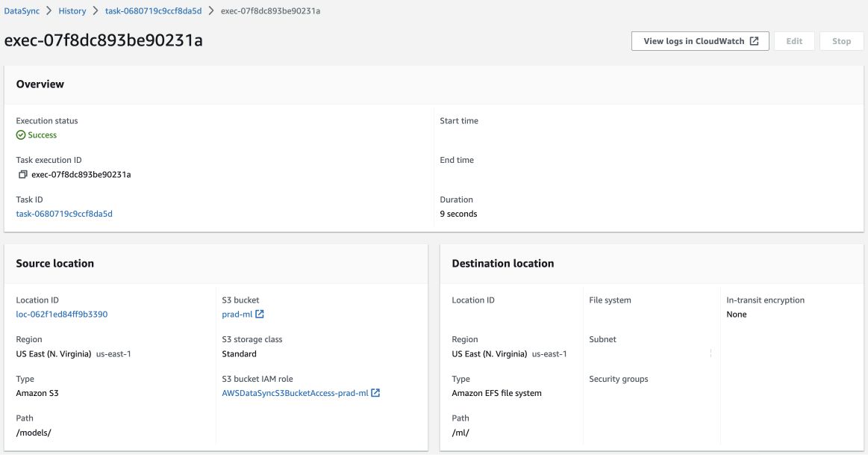Click the In-transit encryption label
Image resolution: width=868 pixels, height=455 pixels.
pyautogui.click(x=765, y=300)
